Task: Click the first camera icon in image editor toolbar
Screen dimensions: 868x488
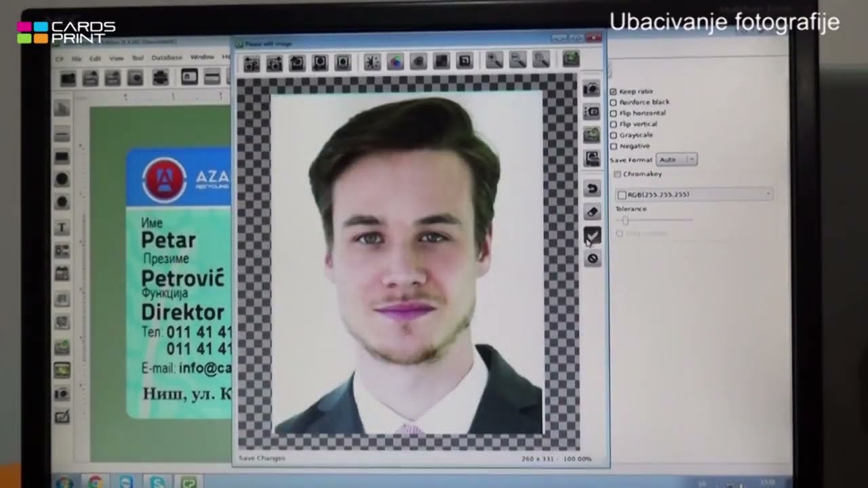Action: (x=252, y=63)
